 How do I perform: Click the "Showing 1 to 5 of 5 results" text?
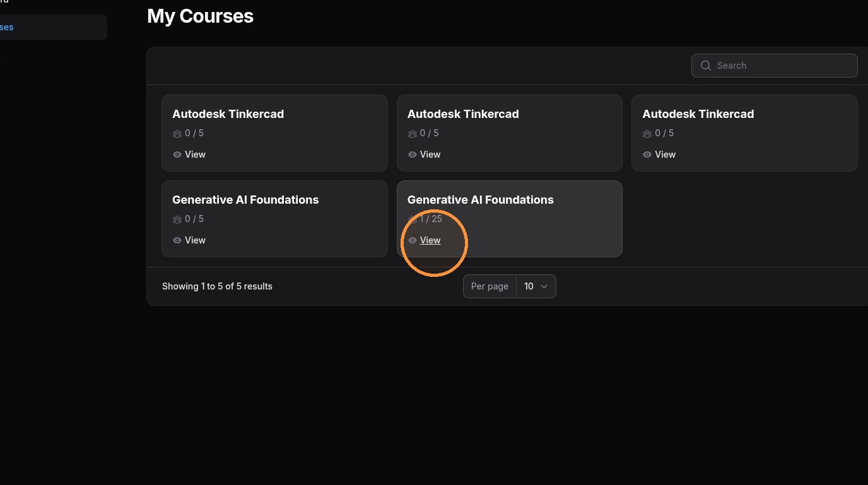pyautogui.click(x=217, y=286)
